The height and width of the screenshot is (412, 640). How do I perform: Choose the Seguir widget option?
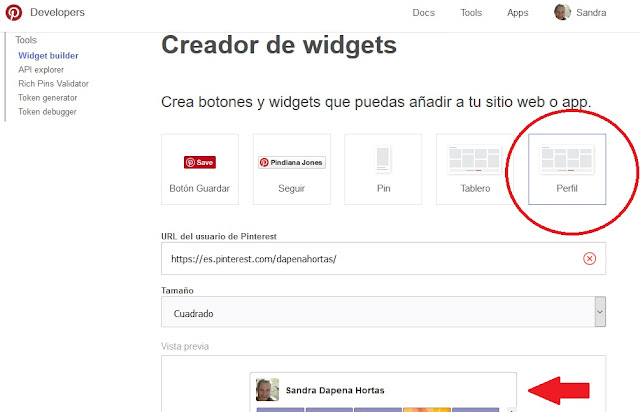tap(291, 169)
